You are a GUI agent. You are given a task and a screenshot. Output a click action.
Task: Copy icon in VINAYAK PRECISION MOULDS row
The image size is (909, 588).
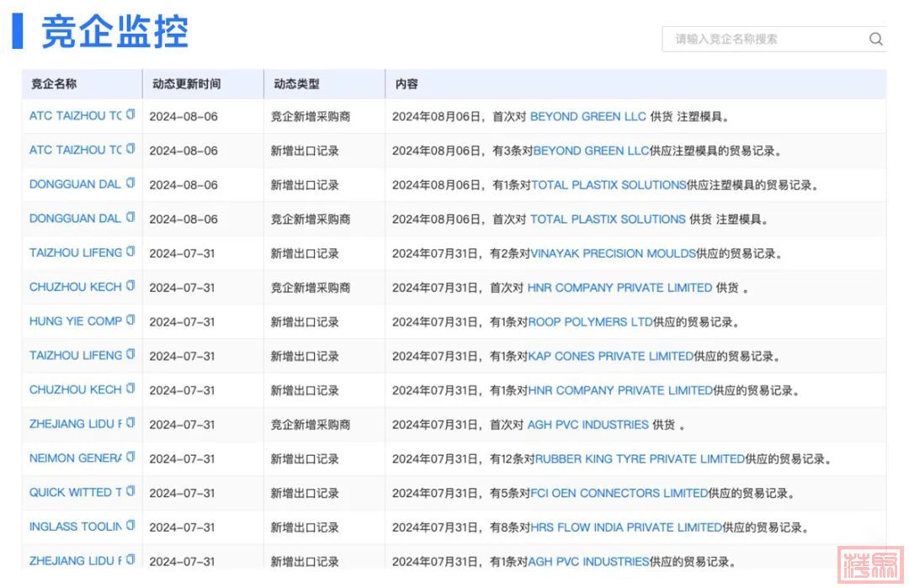[x=130, y=251]
